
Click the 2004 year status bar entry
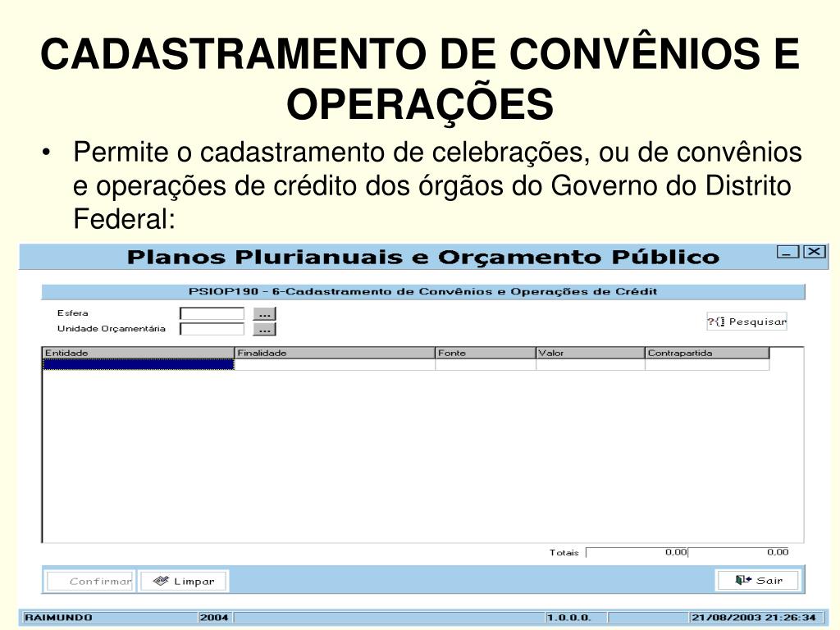coord(214,618)
